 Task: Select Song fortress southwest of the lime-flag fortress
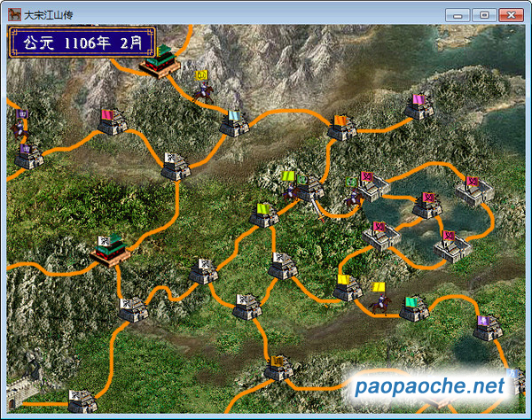point(203,271)
